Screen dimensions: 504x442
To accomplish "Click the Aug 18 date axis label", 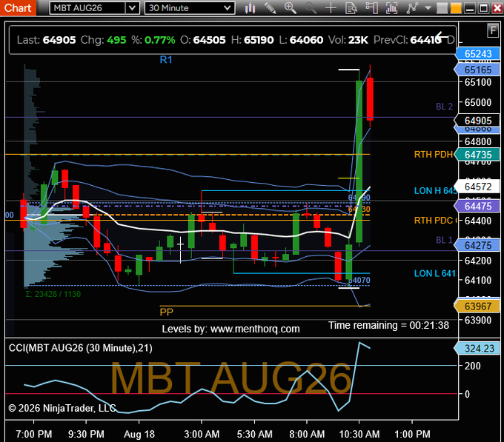I will coord(139,435).
